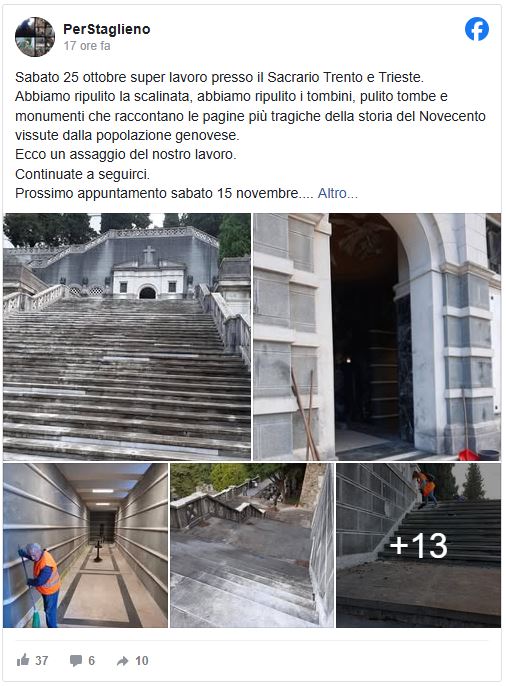Click the 10 shares count
506x686 pixels.
[x=142, y=660]
